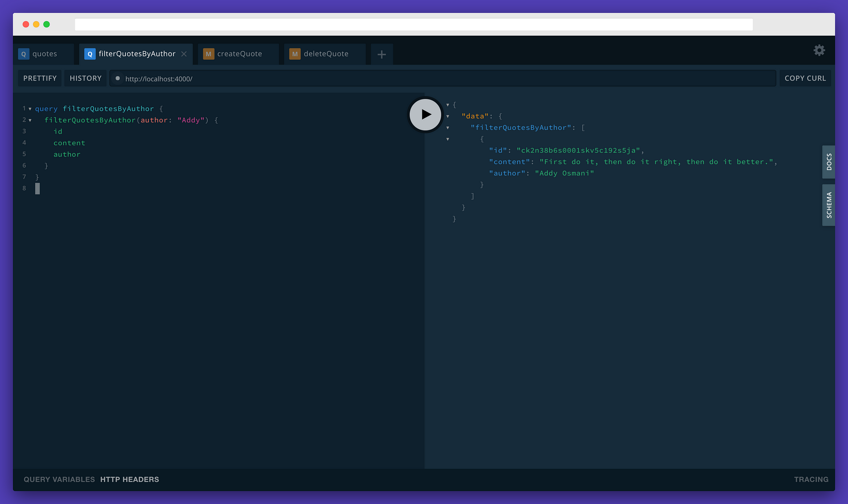Click the M mutation icon on createQuote tab
Screen dimensions: 848x504
[208, 54]
